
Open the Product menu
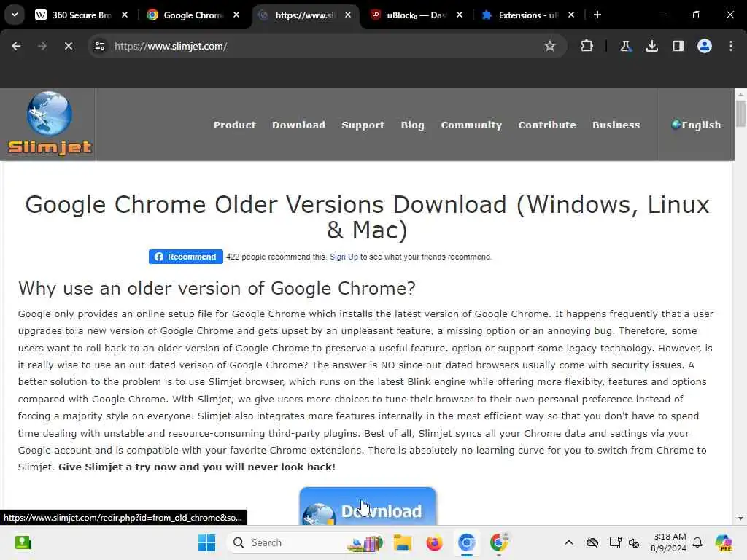coord(234,125)
